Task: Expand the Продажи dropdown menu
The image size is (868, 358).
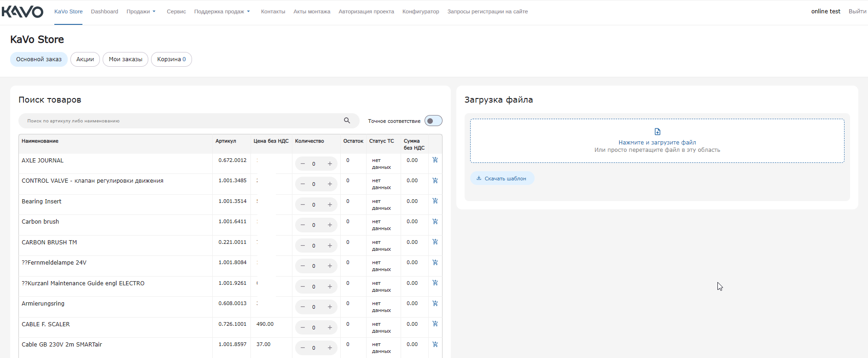Action: pyautogui.click(x=141, y=12)
